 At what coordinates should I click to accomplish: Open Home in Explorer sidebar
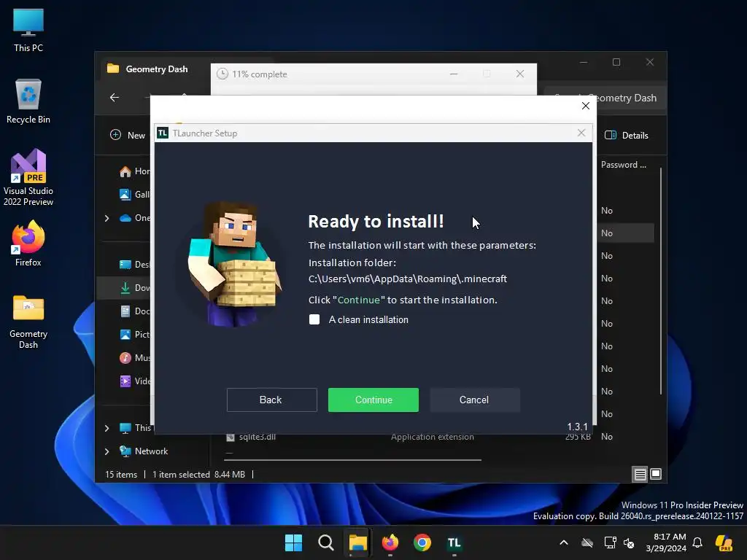point(135,171)
